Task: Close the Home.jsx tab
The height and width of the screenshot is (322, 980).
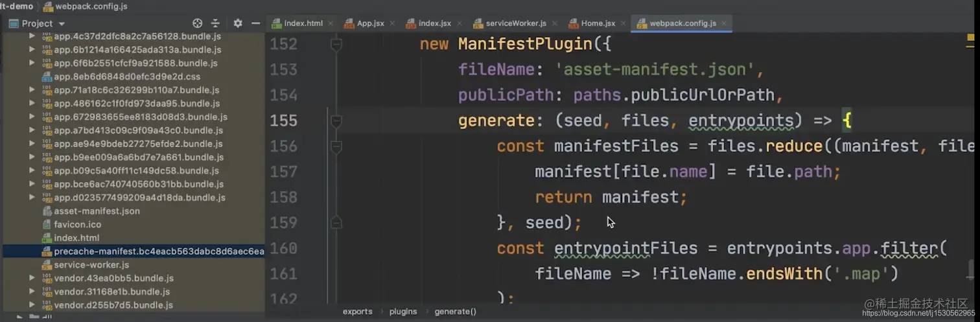Action: point(624,23)
